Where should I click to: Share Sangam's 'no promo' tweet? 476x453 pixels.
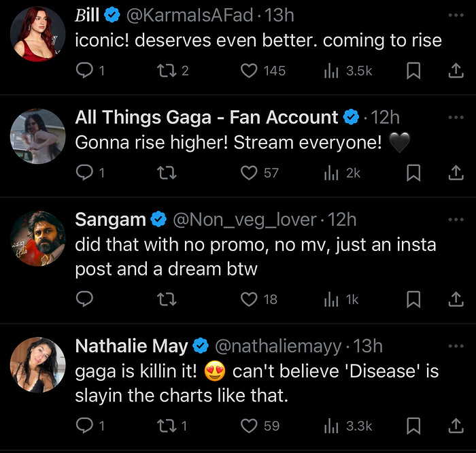coord(456,299)
